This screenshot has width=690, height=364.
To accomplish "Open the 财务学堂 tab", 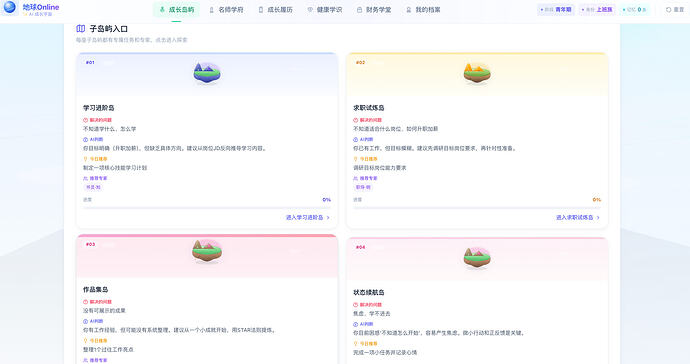I will point(374,10).
